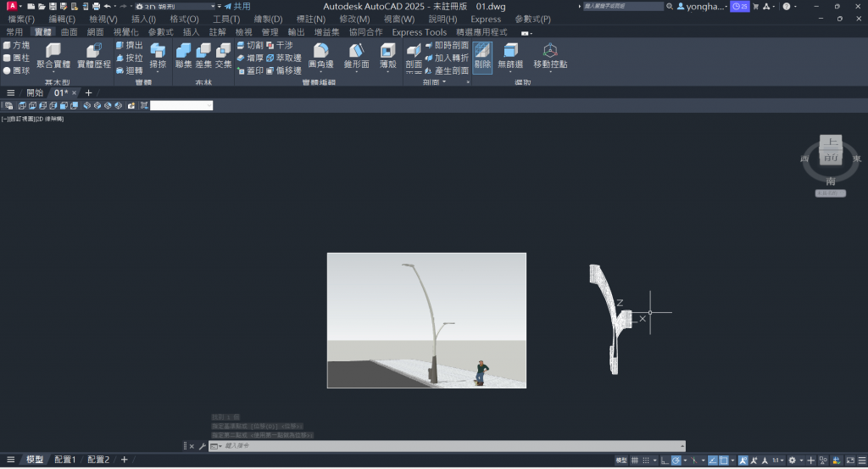
Task: Select the 切割 Slice tool
Action: (250, 46)
